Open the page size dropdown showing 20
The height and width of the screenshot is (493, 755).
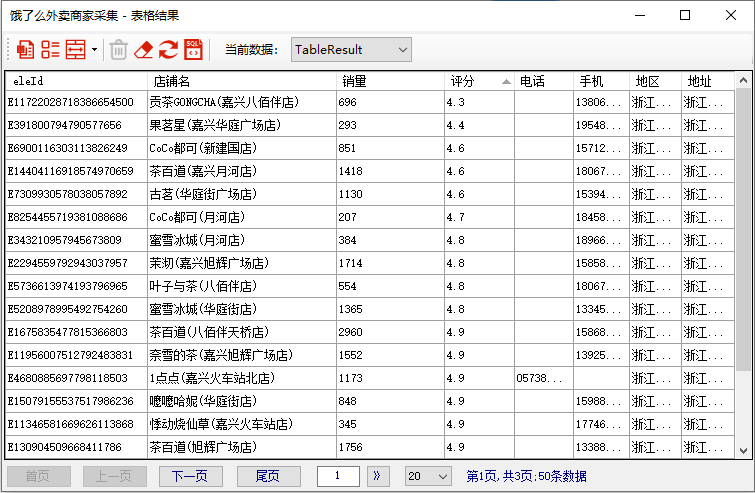[427, 476]
